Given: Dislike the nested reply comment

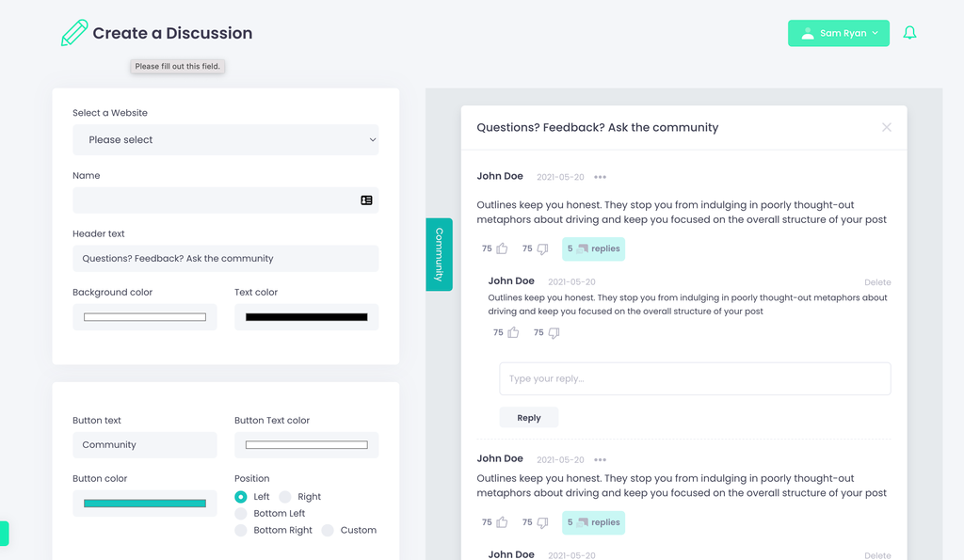Looking at the screenshot, I should pyautogui.click(x=554, y=333).
